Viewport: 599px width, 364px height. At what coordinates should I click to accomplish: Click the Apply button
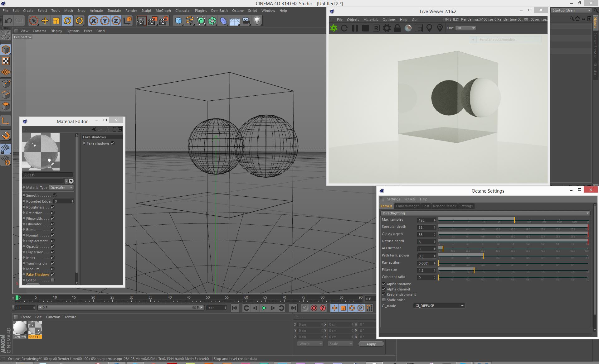(371, 344)
